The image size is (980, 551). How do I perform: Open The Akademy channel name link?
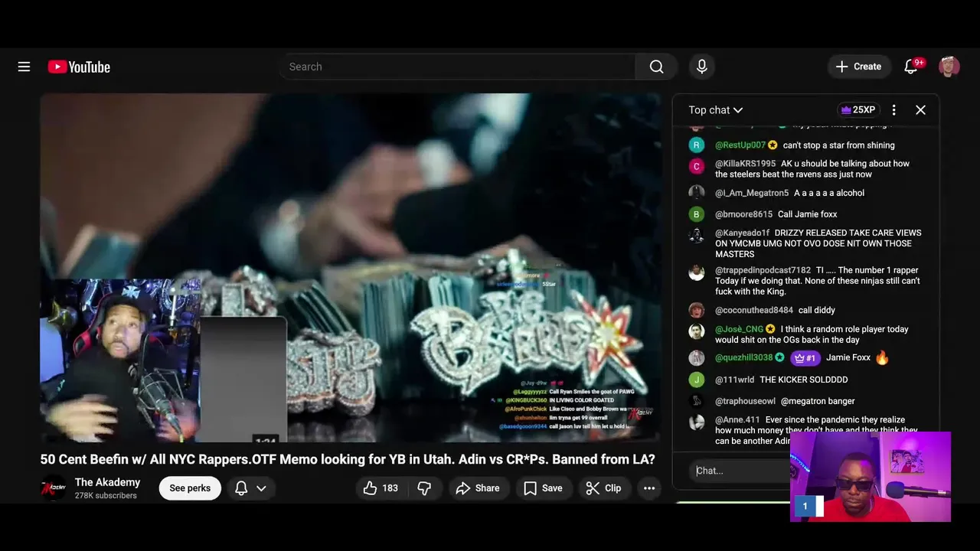click(107, 482)
